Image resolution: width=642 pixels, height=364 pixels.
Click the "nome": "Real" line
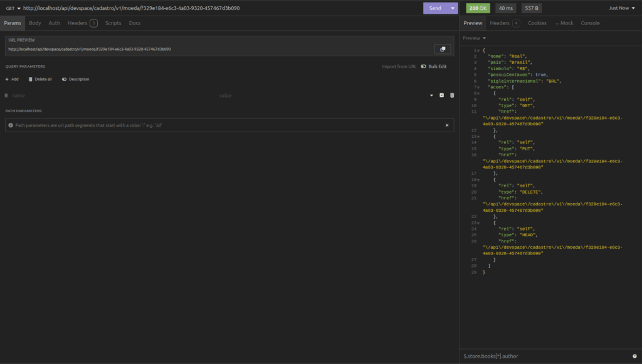(507, 56)
